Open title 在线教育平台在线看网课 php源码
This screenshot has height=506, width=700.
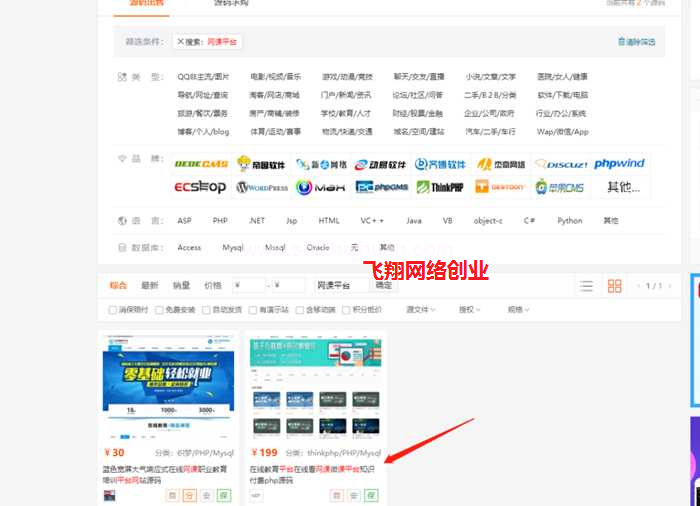pos(312,475)
